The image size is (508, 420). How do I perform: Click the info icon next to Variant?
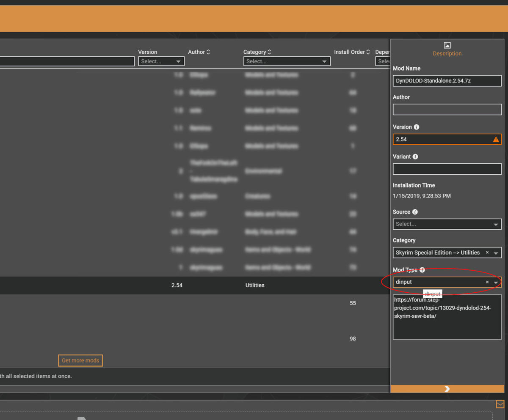tap(414, 156)
